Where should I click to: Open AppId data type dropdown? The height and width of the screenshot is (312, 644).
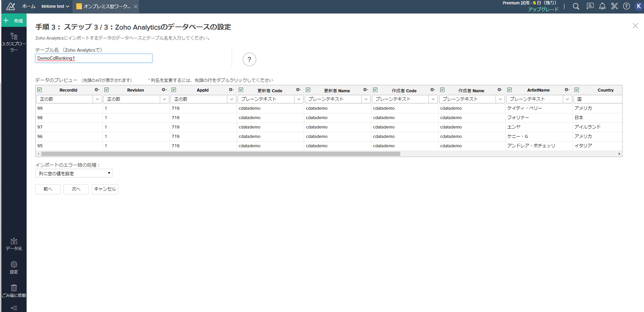pos(203,99)
